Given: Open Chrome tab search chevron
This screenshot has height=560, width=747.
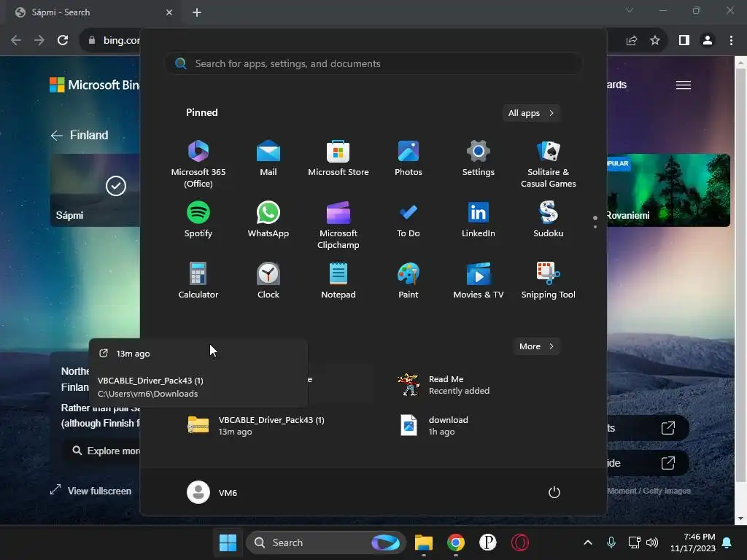Looking at the screenshot, I should 630,10.
